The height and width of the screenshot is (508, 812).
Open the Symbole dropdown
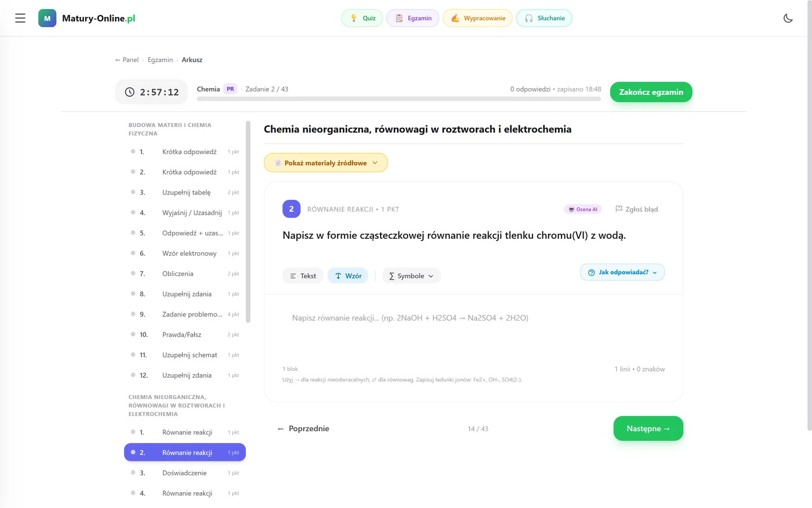412,275
